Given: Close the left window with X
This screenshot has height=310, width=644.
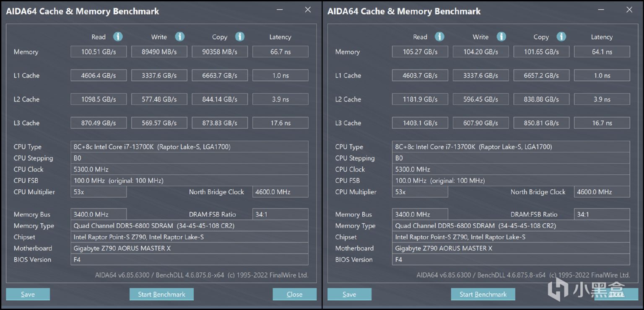Looking at the screenshot, I should pos(308,10).
